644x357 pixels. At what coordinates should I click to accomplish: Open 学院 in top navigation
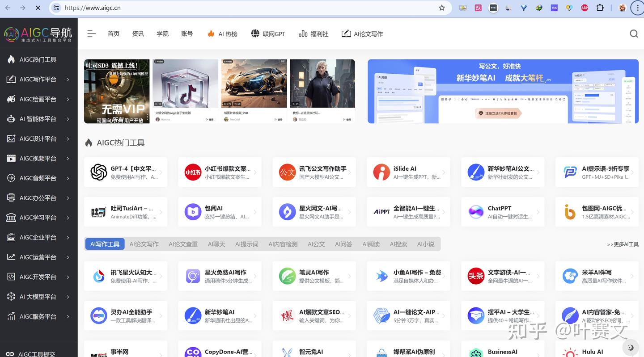163,34
